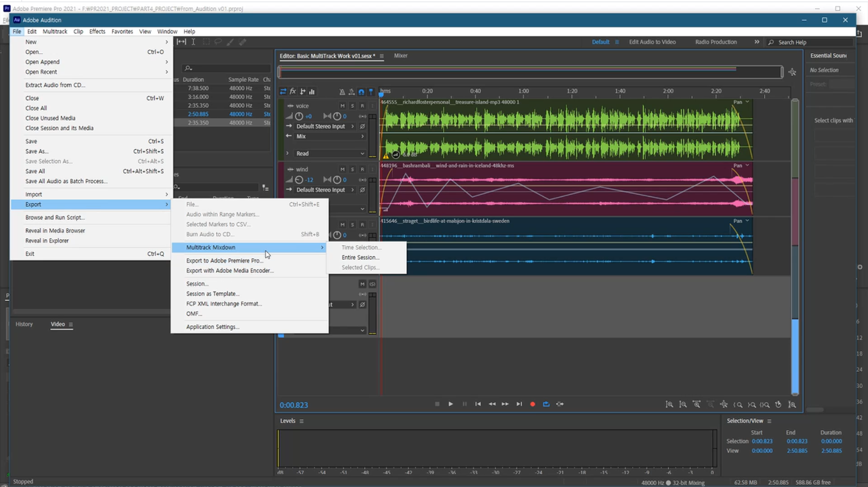
Task: Toggle timeline snapping magnet icon
Action: click(361, 91)
